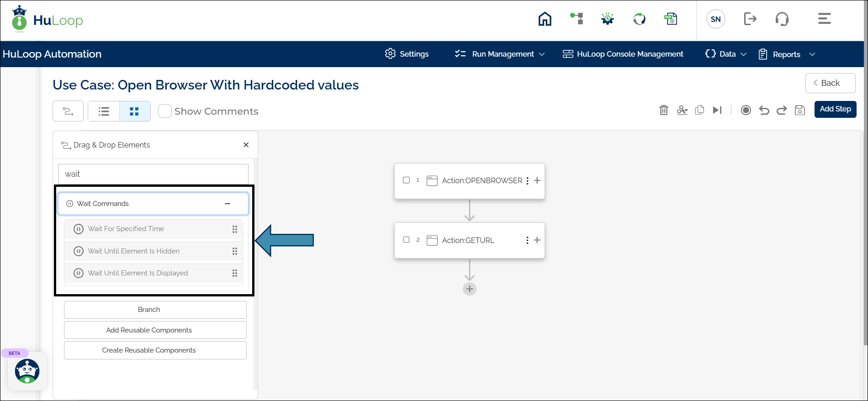Click the logout icon
The height and width of the screenshot is (401, 868).
pyautogui.click(x=750, y=19)
